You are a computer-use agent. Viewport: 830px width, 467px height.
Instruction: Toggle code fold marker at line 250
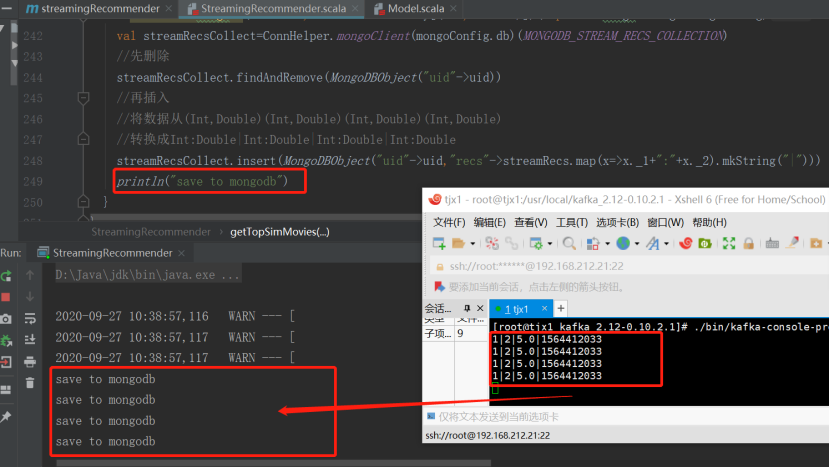point(83,202)
